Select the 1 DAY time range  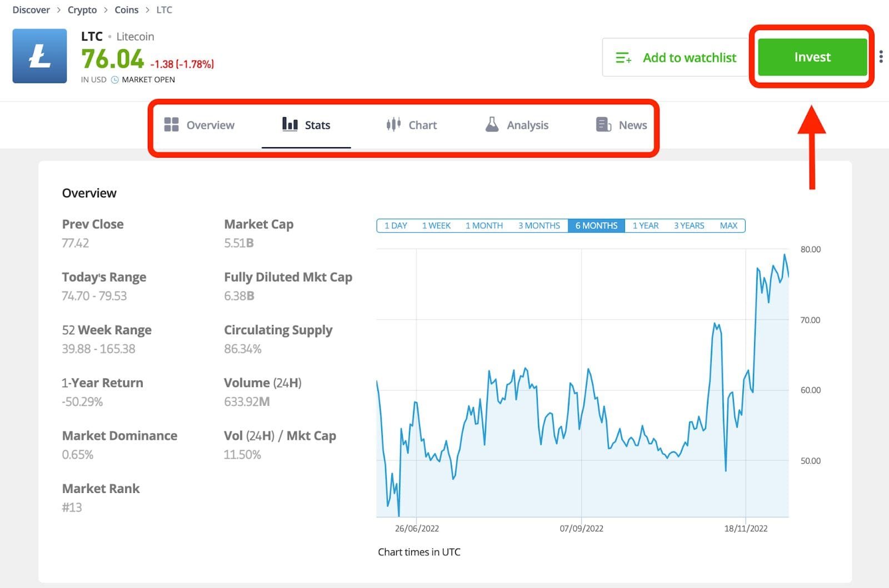396,225
